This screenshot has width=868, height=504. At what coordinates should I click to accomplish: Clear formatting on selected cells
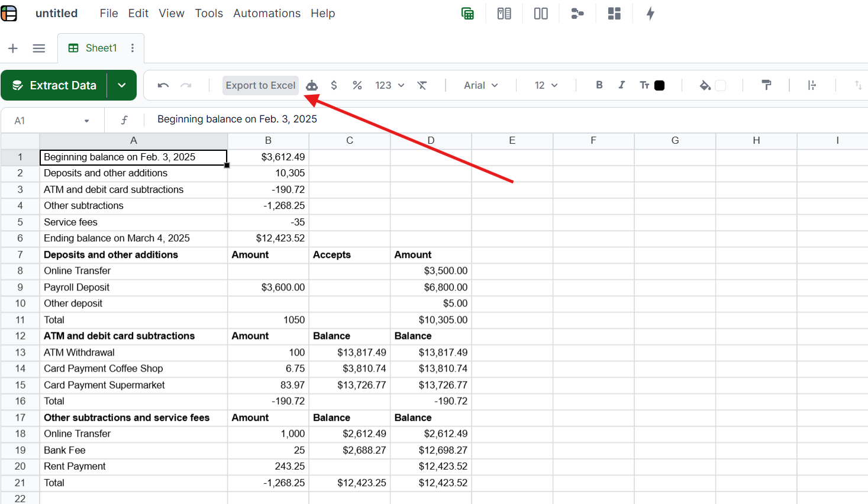[422, 85]
